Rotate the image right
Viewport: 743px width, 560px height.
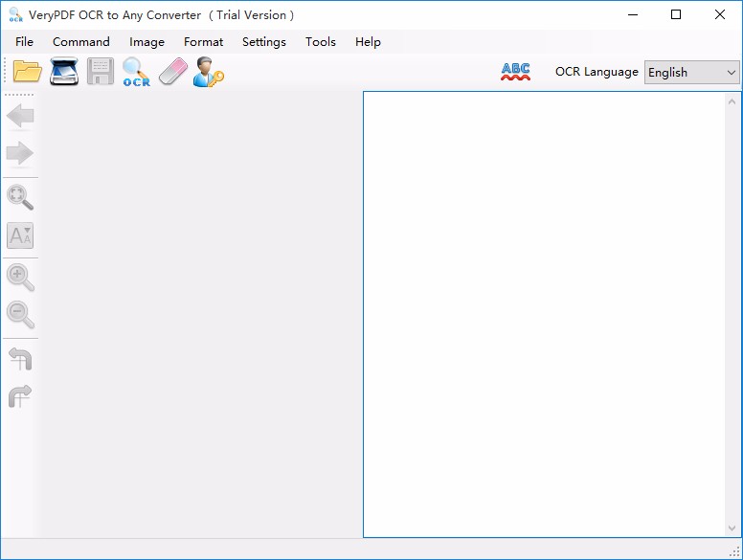click(x=20, y=396)
